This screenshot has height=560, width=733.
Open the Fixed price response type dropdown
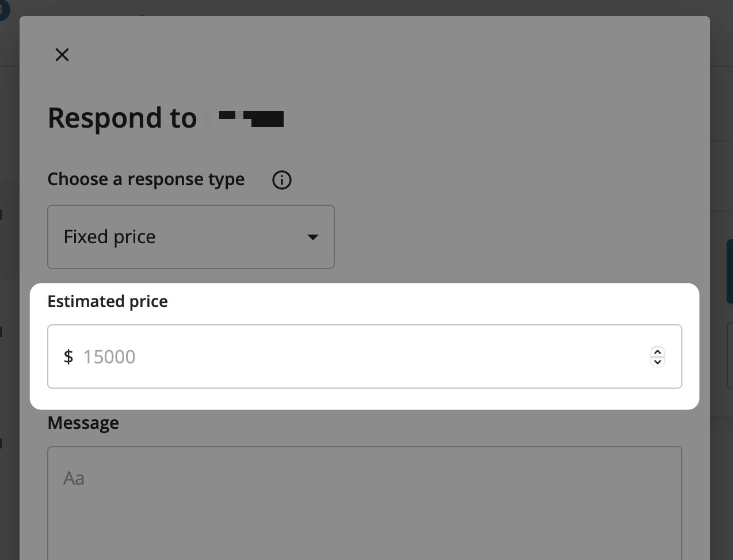(x=190, y=237)
